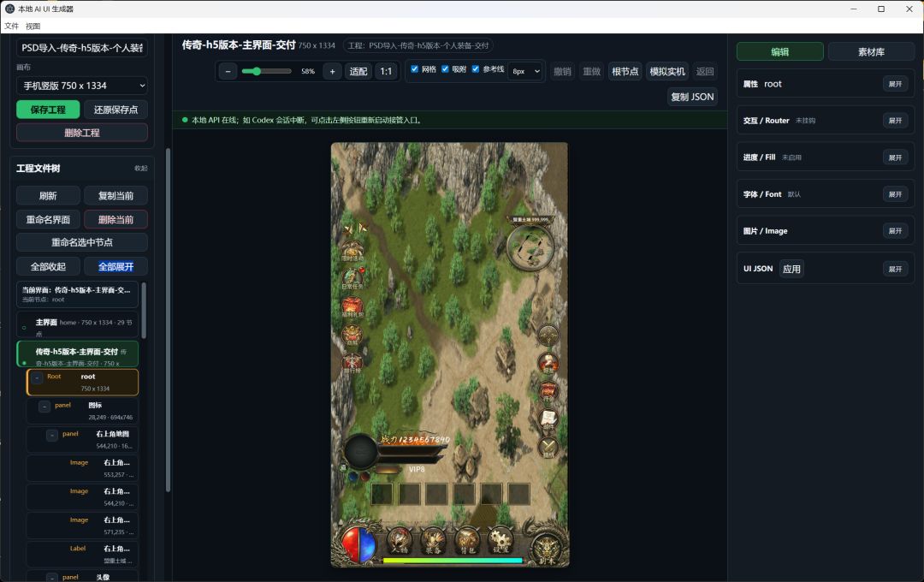Open the 手机竖版 750 x 1334 canvas dropdown
The width and height of the screenshot is (924, 582).
[x=82, y=86]
